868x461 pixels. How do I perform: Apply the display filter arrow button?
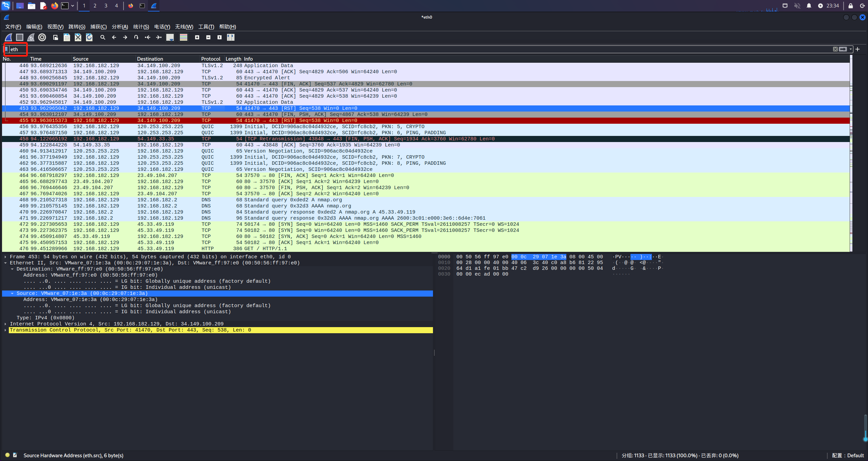(843, 49)
